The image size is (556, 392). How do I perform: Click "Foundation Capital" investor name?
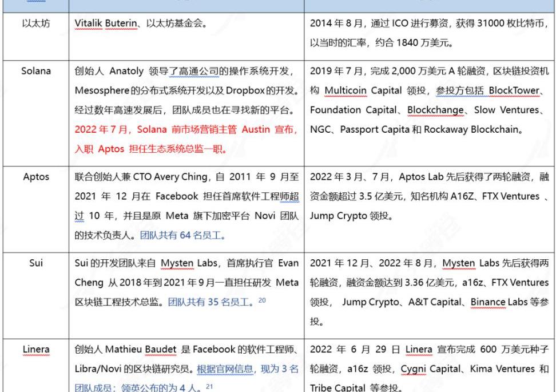[x=353, y=110]
